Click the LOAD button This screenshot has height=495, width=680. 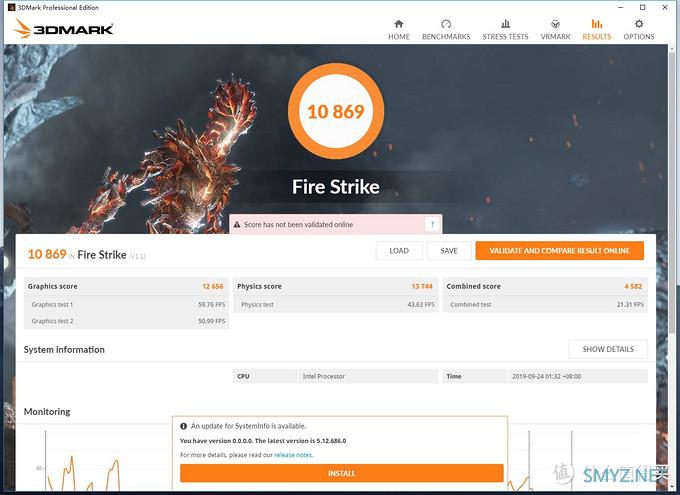tap(399, 251)
